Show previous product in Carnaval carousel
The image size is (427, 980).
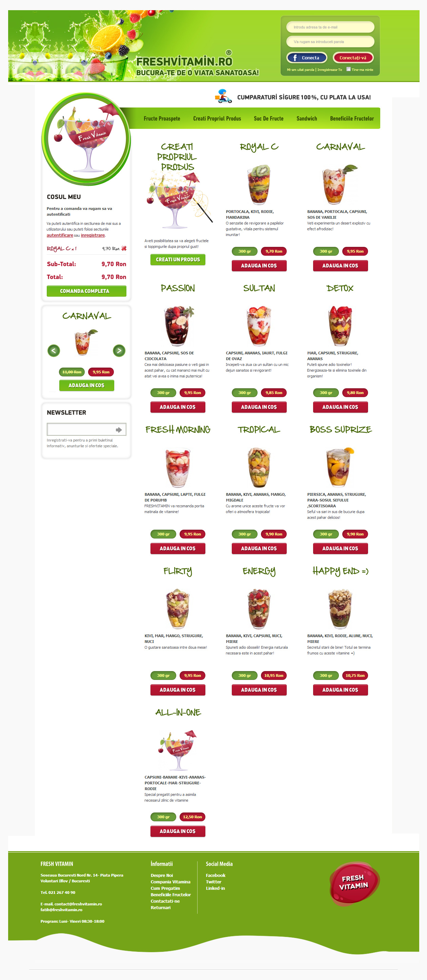coord(54,350)
